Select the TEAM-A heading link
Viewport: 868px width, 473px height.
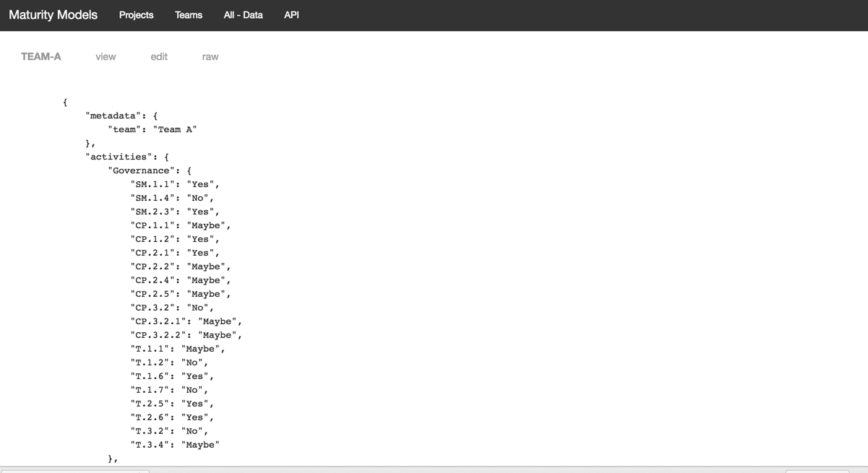point(41,57)
